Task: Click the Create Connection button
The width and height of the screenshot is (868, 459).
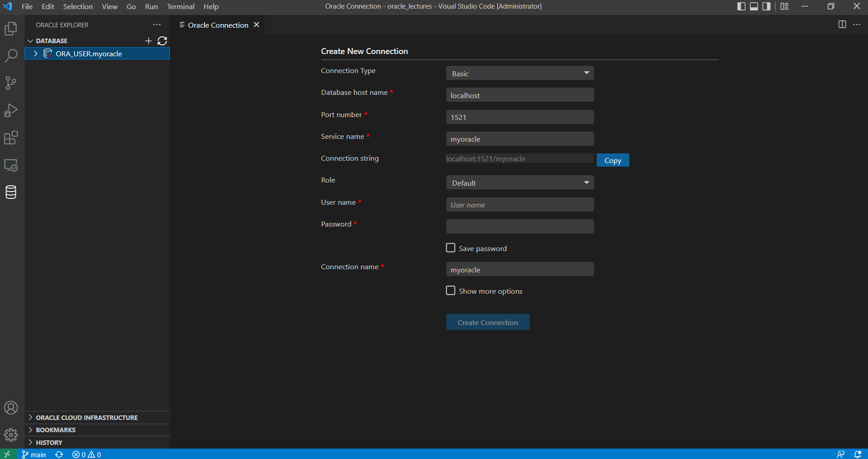Action: 488,322
